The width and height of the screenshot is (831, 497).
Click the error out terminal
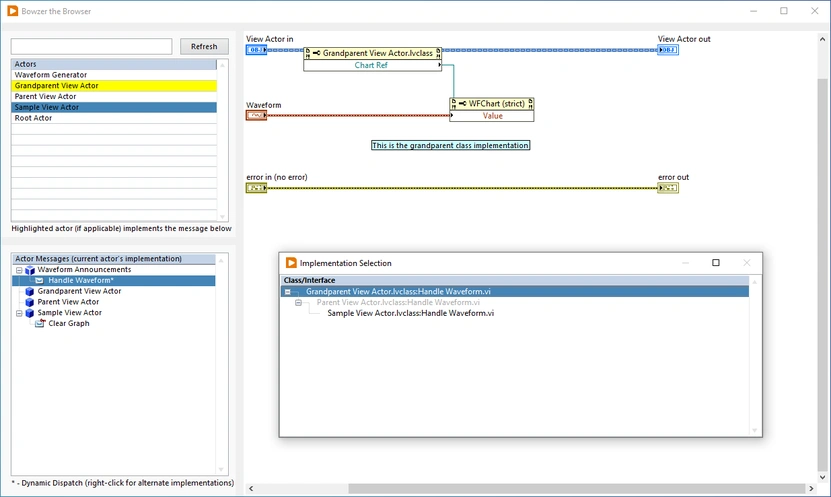pyautogui.click(x=668, y=188)
